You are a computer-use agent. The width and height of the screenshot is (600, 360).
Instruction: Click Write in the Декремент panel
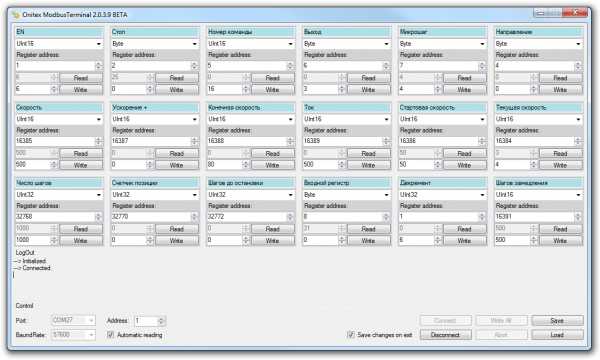point(465,241)
